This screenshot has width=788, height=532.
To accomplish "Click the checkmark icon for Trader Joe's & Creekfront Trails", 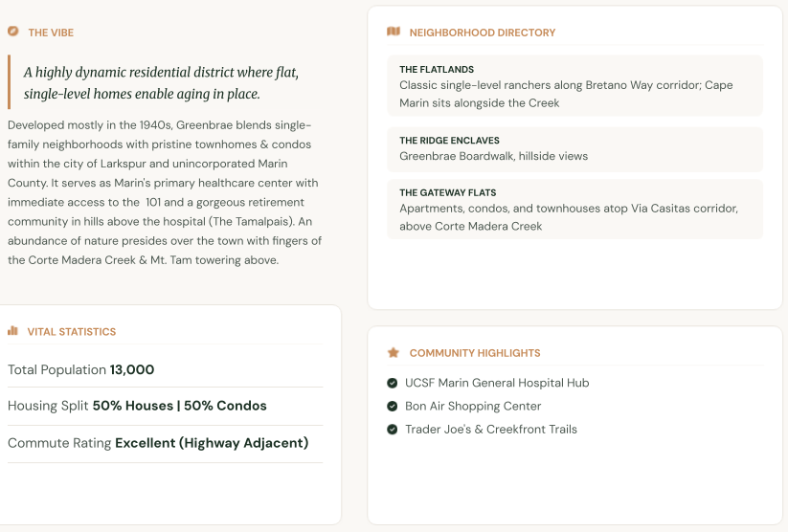I will pos(393,430).
